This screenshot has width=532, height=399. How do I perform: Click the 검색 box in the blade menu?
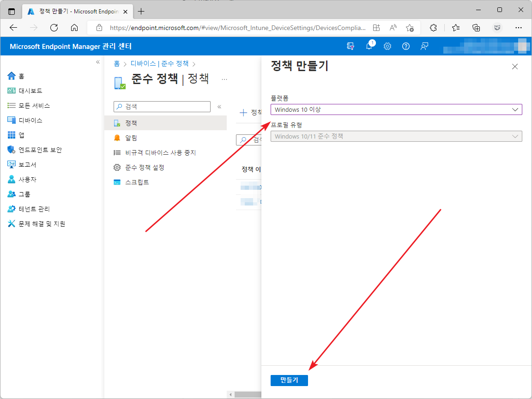pyautogui.click(x=162, y=107)
